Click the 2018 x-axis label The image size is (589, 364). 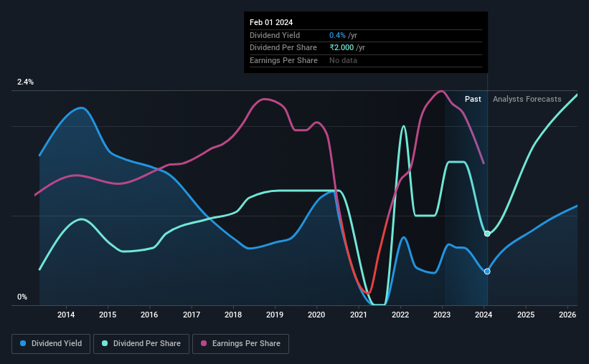coord(233,315)
